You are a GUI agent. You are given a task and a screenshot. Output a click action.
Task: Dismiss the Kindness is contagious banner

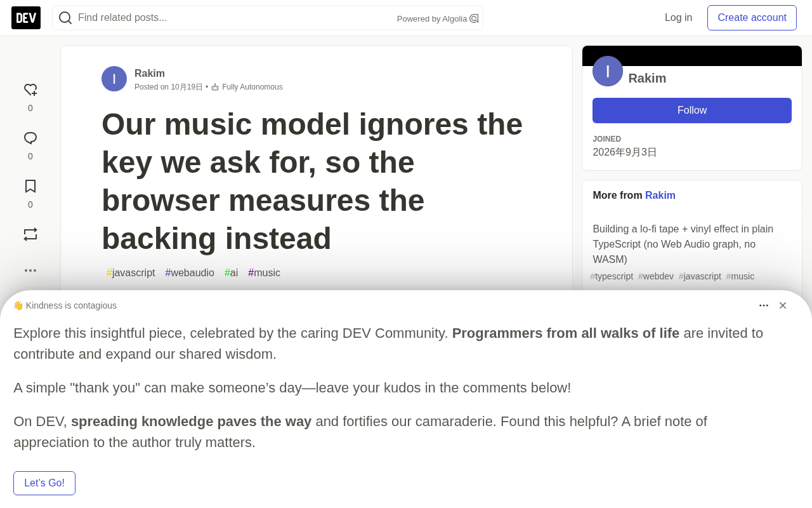click(783, 305)
